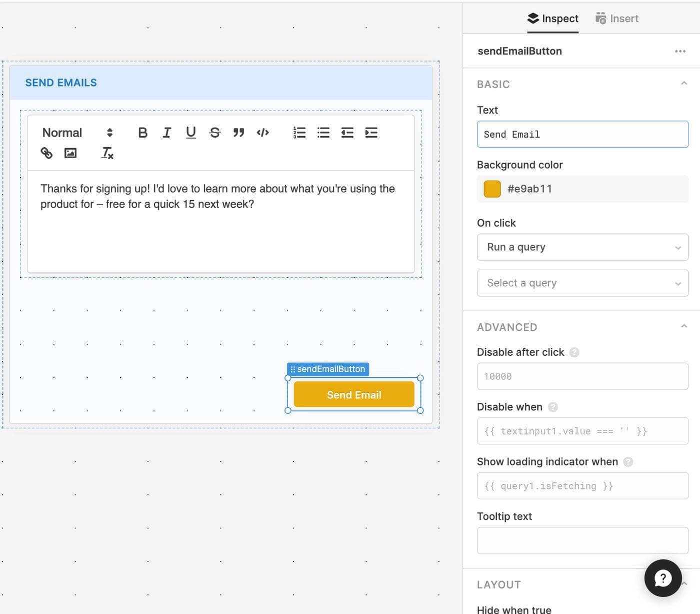This screenshot has width=700, height=614.
Task: Open the Normal text style dropdown
Action: tap(77, 133)
